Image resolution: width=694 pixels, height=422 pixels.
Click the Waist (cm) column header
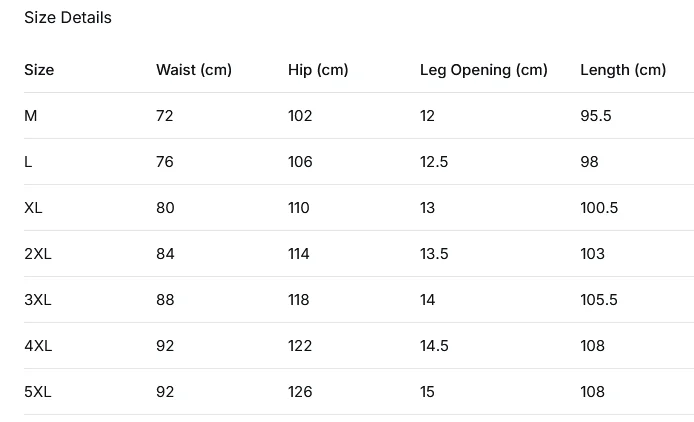click(x=194, y=70)
